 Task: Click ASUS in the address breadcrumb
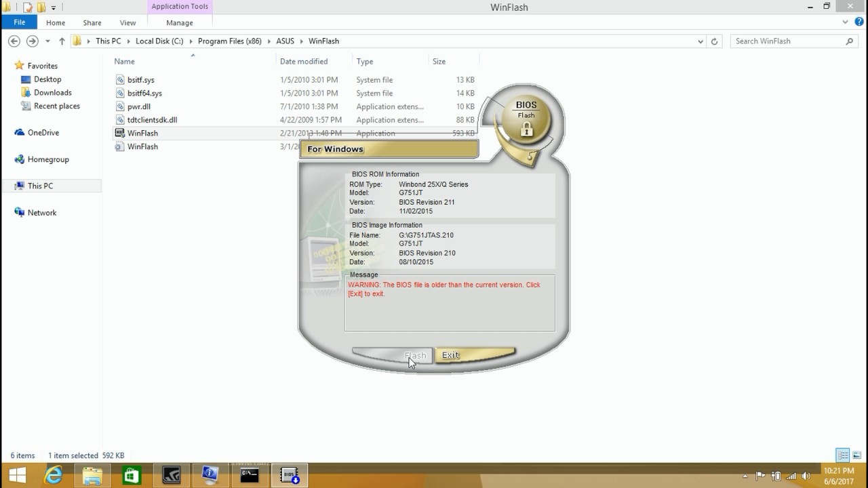[285, 41]
